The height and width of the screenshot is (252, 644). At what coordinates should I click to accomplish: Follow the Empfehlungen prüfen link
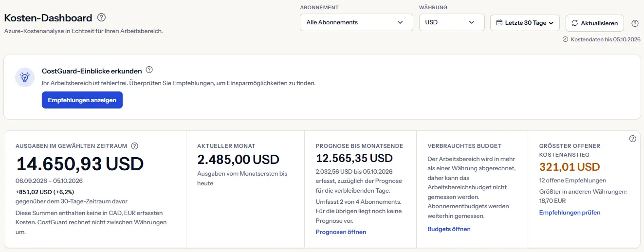(570, 213)
